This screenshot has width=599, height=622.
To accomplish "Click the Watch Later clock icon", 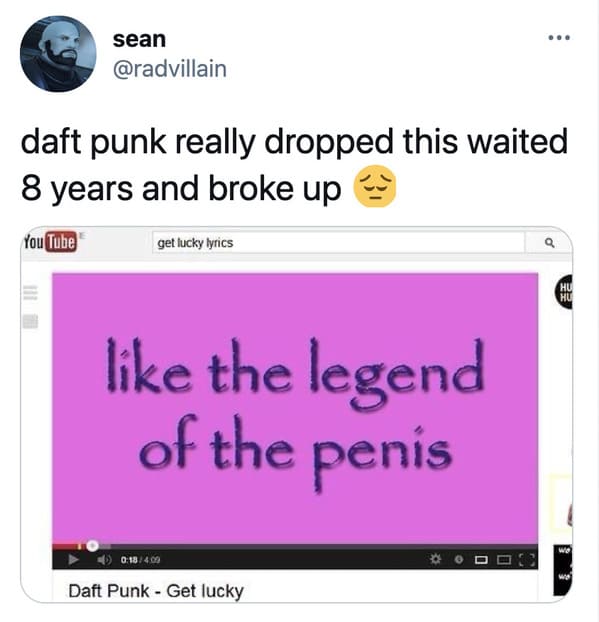I will (459, 560).
